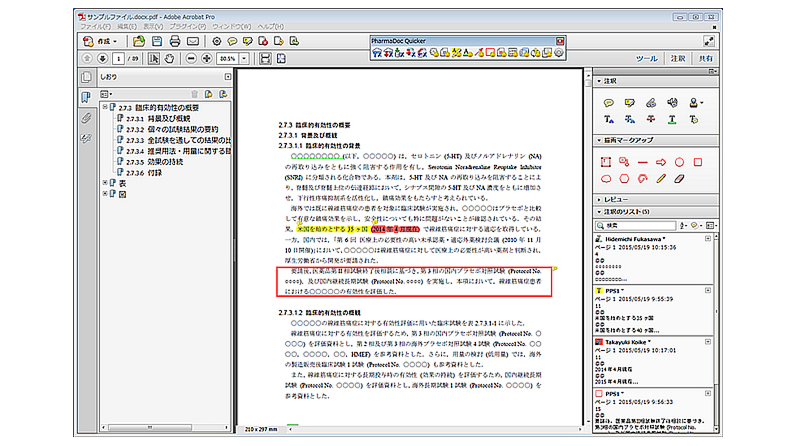Open the Attachments paperclip panel

(86, 117)
